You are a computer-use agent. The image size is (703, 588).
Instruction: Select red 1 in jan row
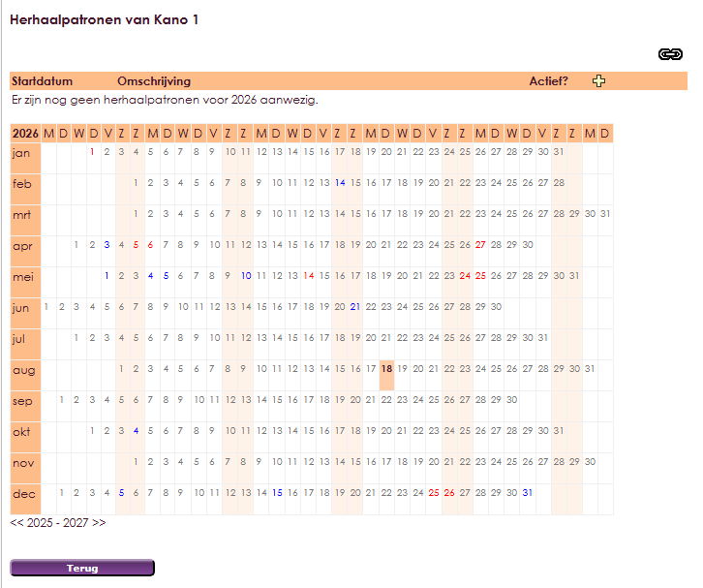(x=92, y=152)
